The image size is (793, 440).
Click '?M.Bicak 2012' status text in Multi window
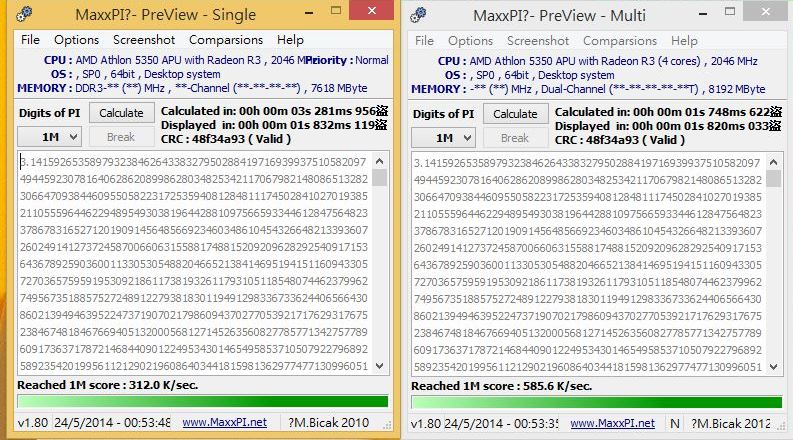[x=731, y=423]
